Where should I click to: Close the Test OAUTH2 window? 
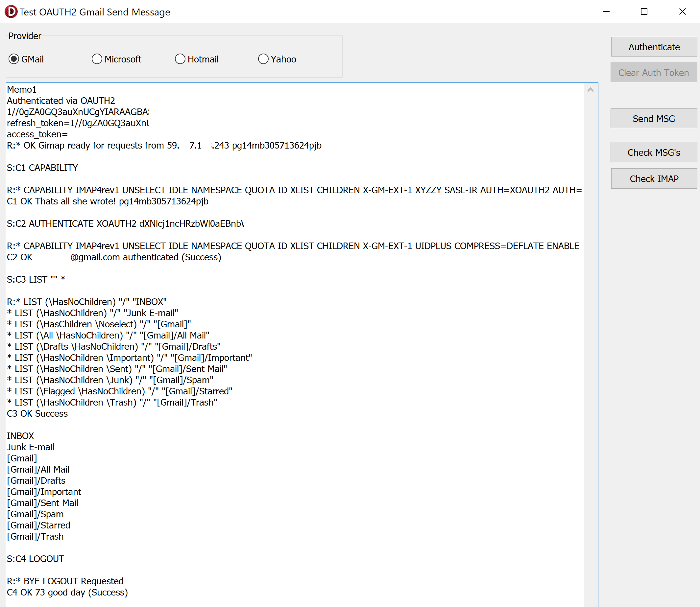coord(682,12)
